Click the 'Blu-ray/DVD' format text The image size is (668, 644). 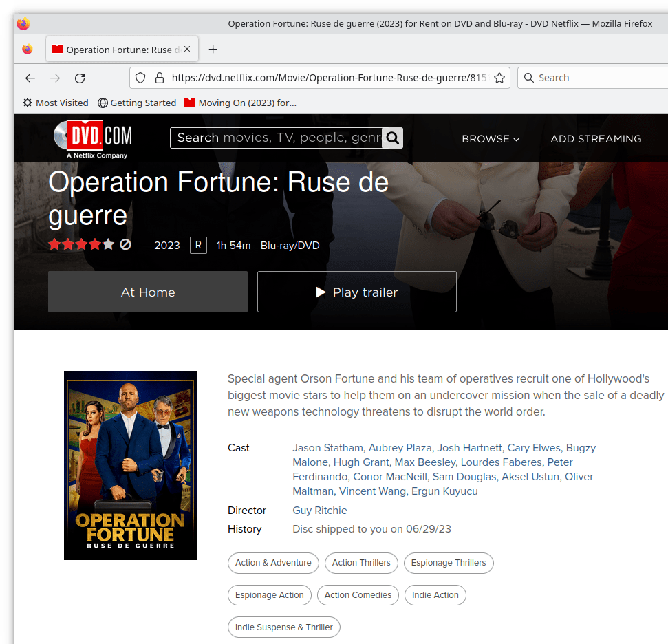click(x=290, y=246)
